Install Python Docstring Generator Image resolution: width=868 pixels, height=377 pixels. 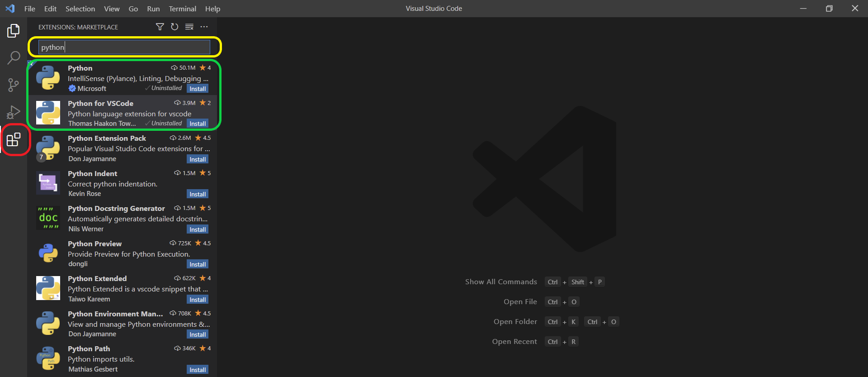pos(198,229)
